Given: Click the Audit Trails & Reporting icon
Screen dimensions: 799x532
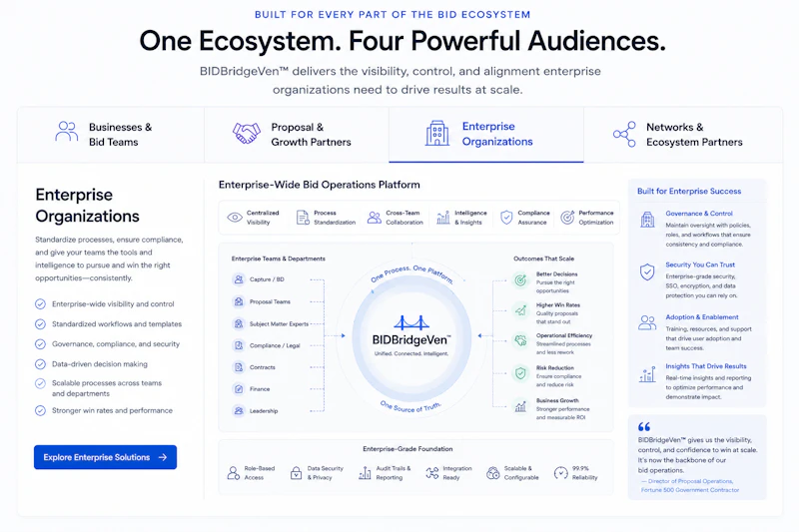Looking at the screenshot, I should click(x=365, y=473).
